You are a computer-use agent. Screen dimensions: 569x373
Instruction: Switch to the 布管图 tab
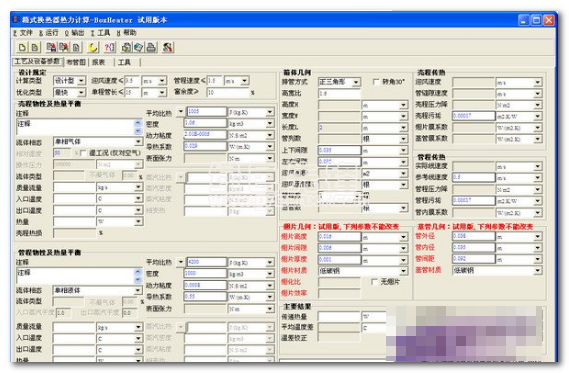(x=76, y=62)
